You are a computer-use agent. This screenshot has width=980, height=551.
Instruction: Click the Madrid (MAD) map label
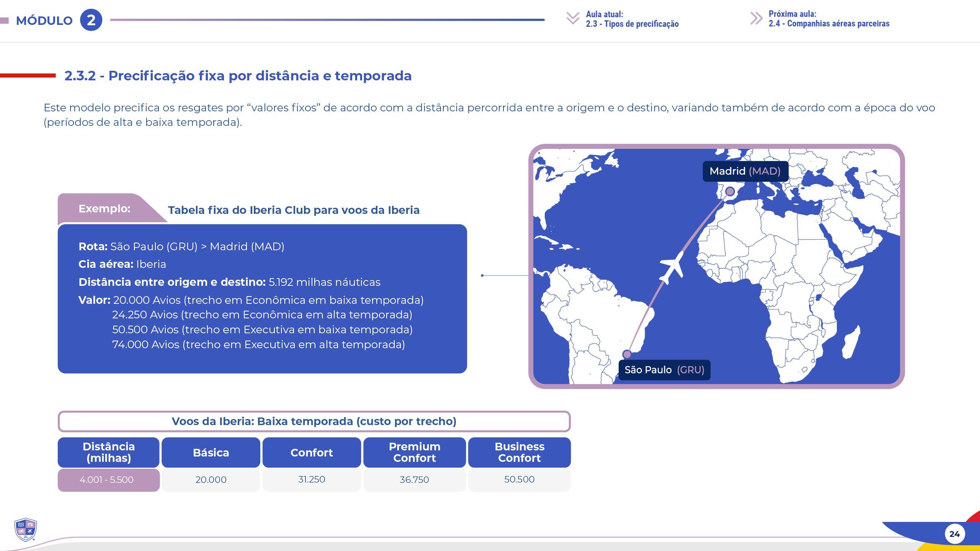point(745,171)
